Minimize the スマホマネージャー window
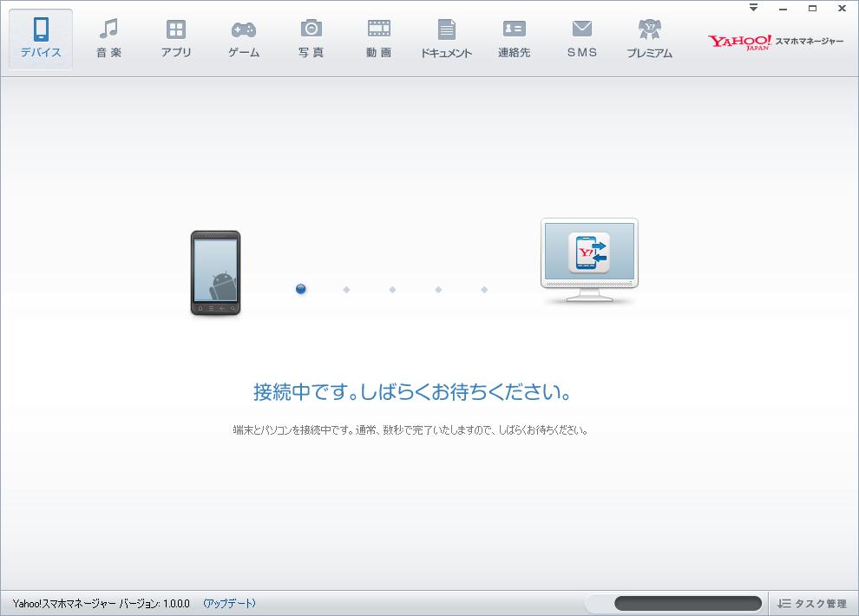 [x=783, y=8]
